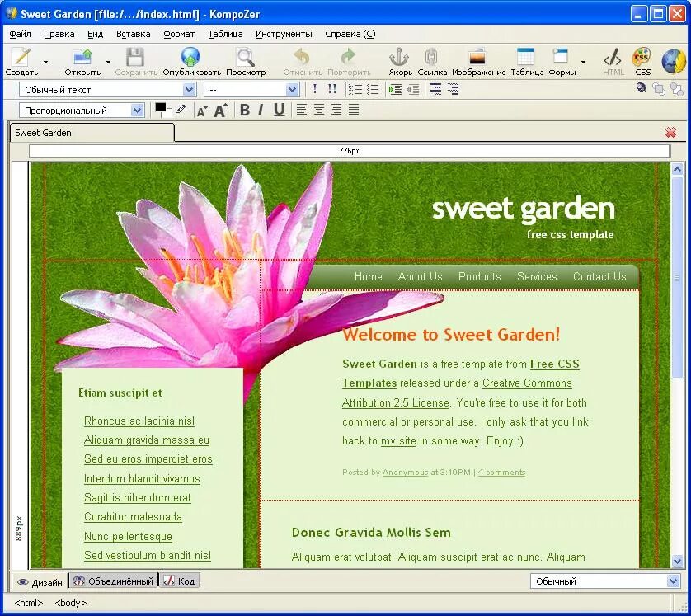Select the body tag in the status bar

coord(71,602)
